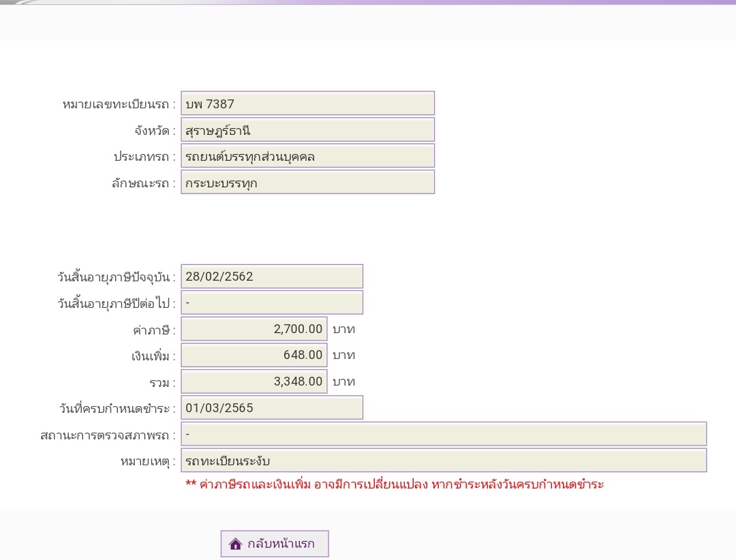Click the label วันสิ้นอายุภาษีปัจจุบัน :
The image size is (736, 560).
click(117, 277)
